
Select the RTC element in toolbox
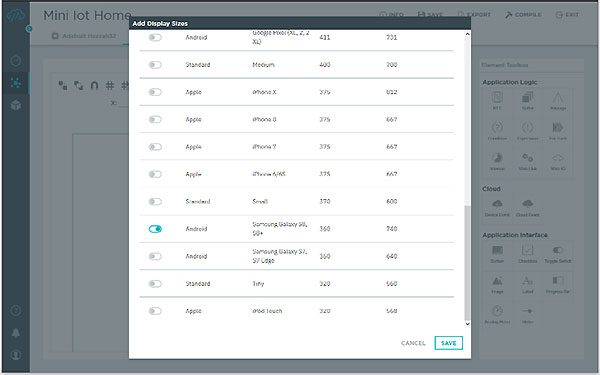(497, 101)
